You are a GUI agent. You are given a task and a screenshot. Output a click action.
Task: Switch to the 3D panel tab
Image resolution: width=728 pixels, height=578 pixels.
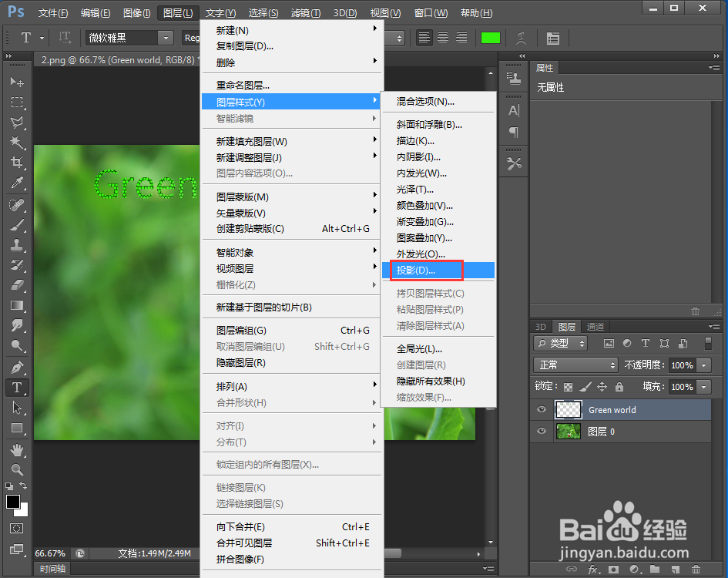[x=541, y=327]
